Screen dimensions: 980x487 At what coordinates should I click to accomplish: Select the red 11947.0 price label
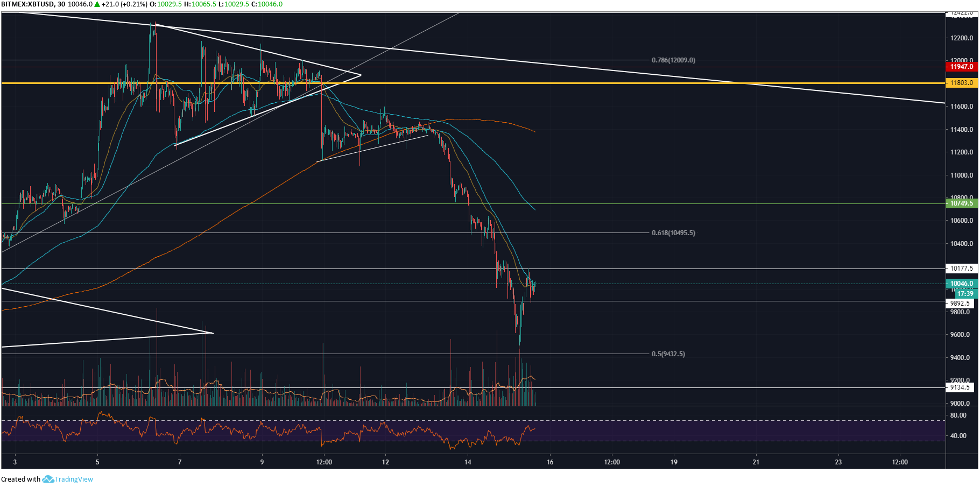[x=961, y=67]
